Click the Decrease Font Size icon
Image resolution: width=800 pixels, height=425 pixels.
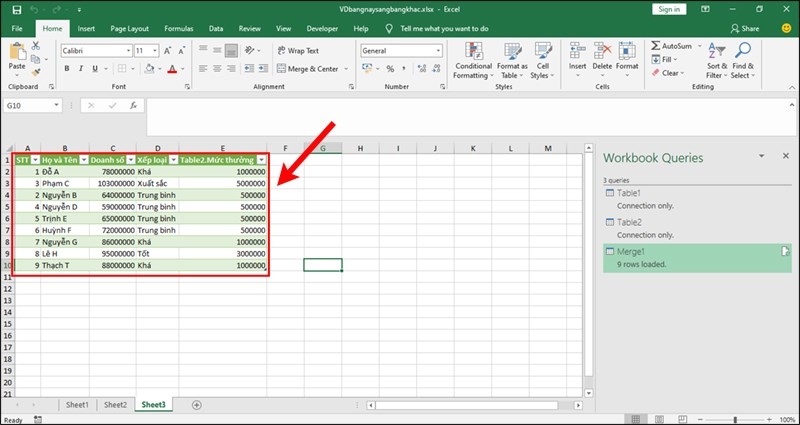click(x=181, y=51)
